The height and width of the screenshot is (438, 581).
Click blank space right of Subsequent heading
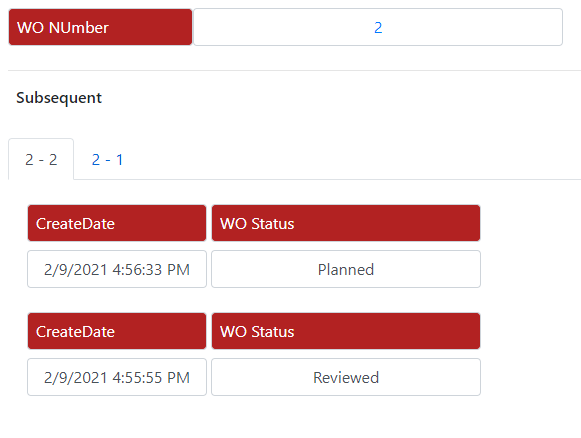(333, 98)
